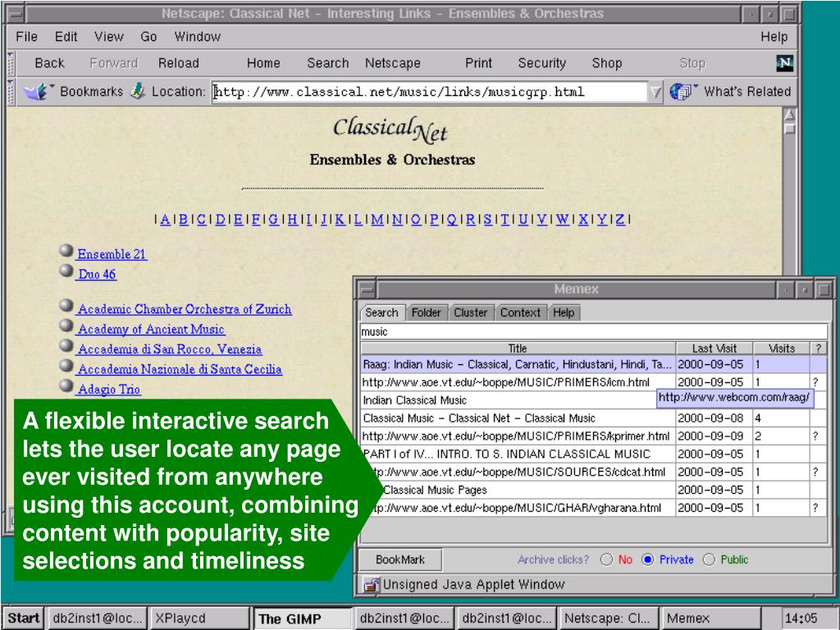This screenshot has width=840, height=630.
Task: Switch to the Memex taskbar item
Action: [711, 619]
